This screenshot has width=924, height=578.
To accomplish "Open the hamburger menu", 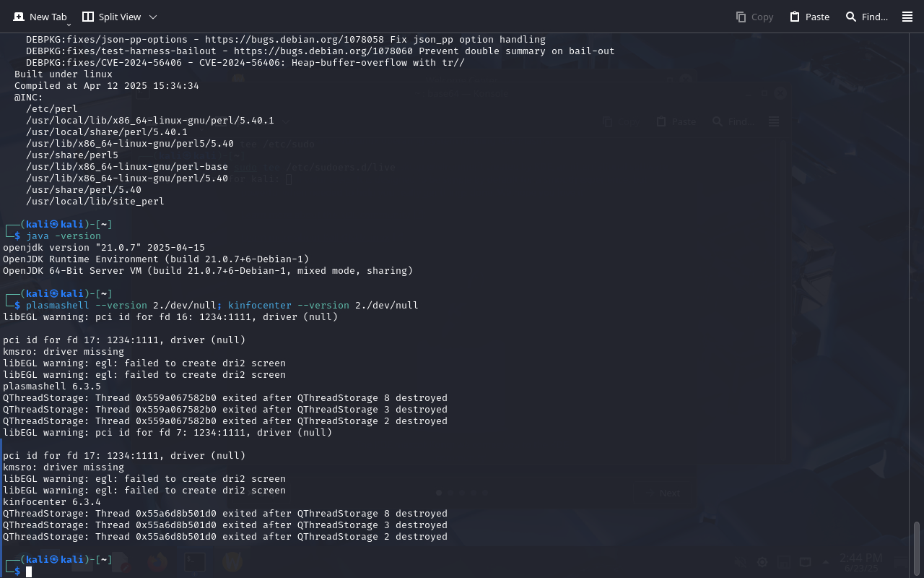I will coord(907,17).
